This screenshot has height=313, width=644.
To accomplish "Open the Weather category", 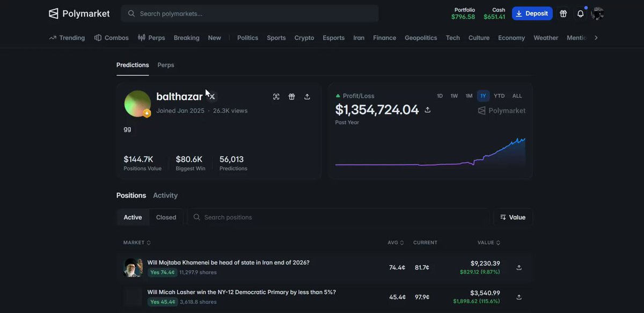I will coord(546,38).
